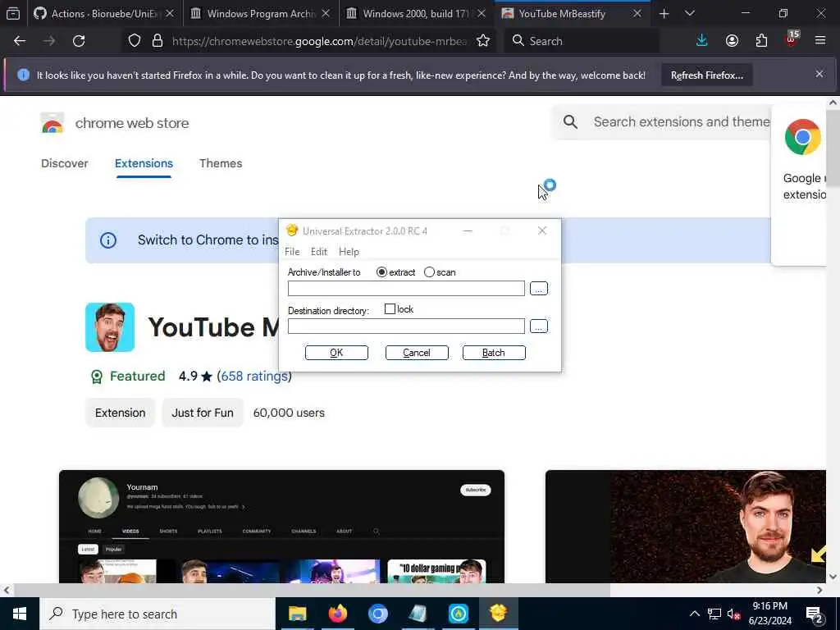Switch to the Extensions tab
The image size is (840, 630).
pos(144,163)
